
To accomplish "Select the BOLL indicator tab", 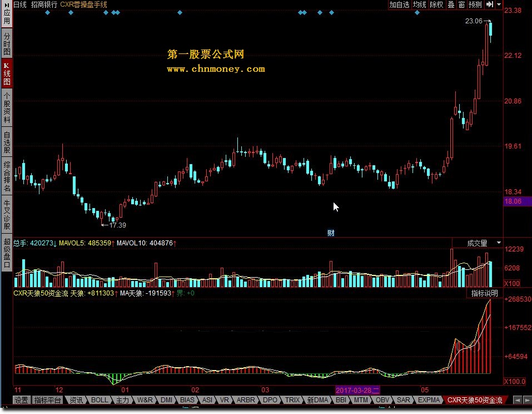I will (x=100, y=400).
